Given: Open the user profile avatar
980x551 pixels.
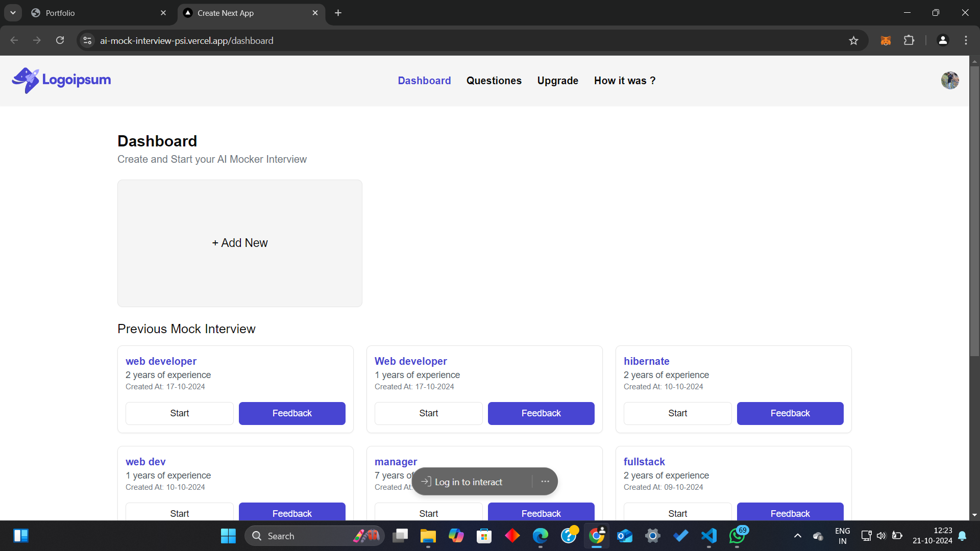Looking at the screenshot, I should click(x=949, y=80).
